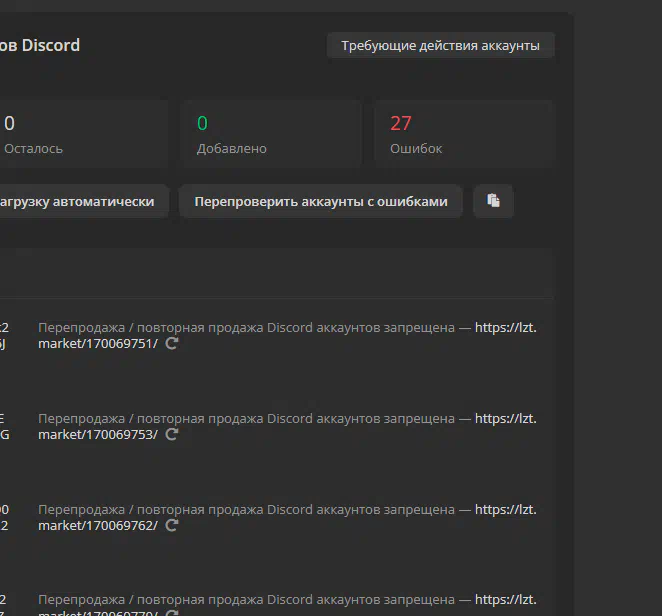
Task: Select the red 27 errors count
Action: 401,123
